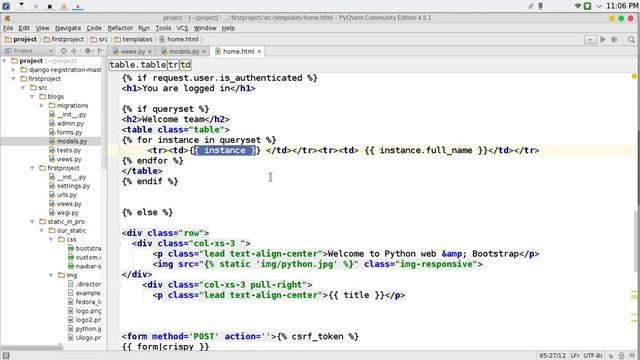Collapse the css folder arrow
The height and width of the screenshot is (360, 640).
pyautogui.click(x=51, y=240)
